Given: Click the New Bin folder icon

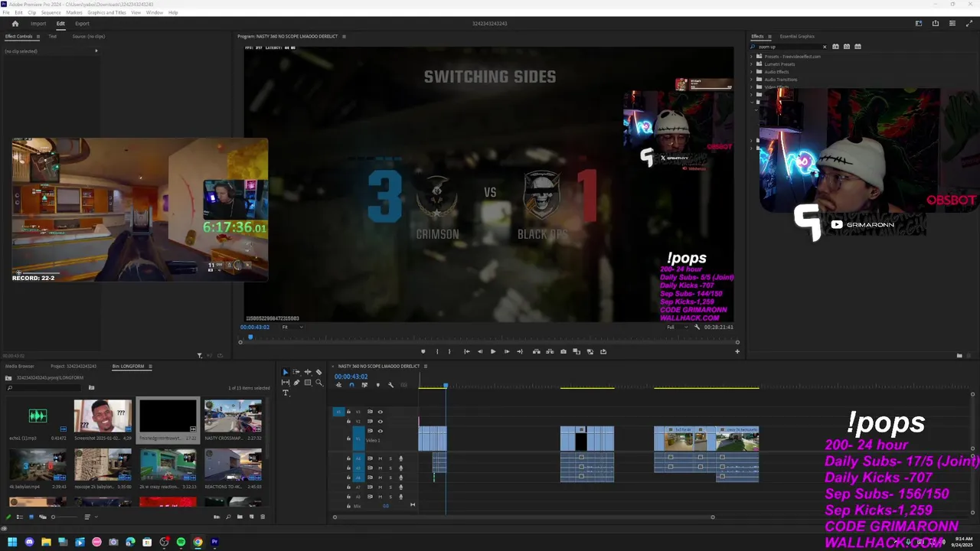Looking at the screenshot, I should 240,517.
